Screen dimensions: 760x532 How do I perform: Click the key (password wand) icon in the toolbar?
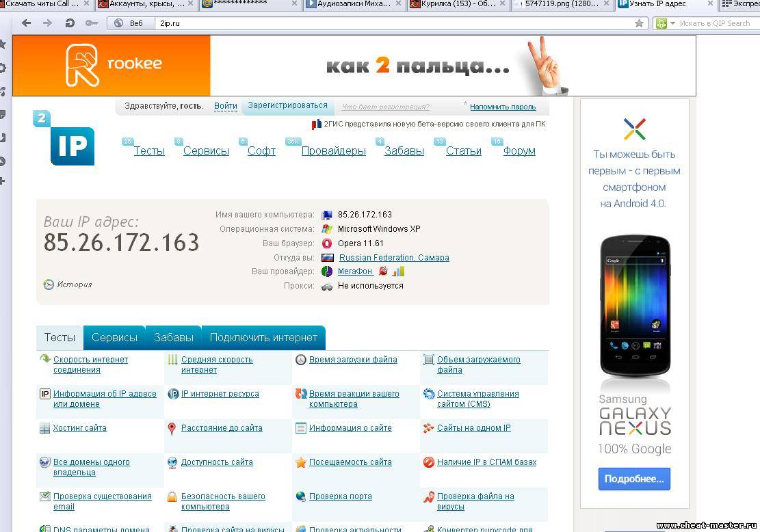click(x=91, y=23)
